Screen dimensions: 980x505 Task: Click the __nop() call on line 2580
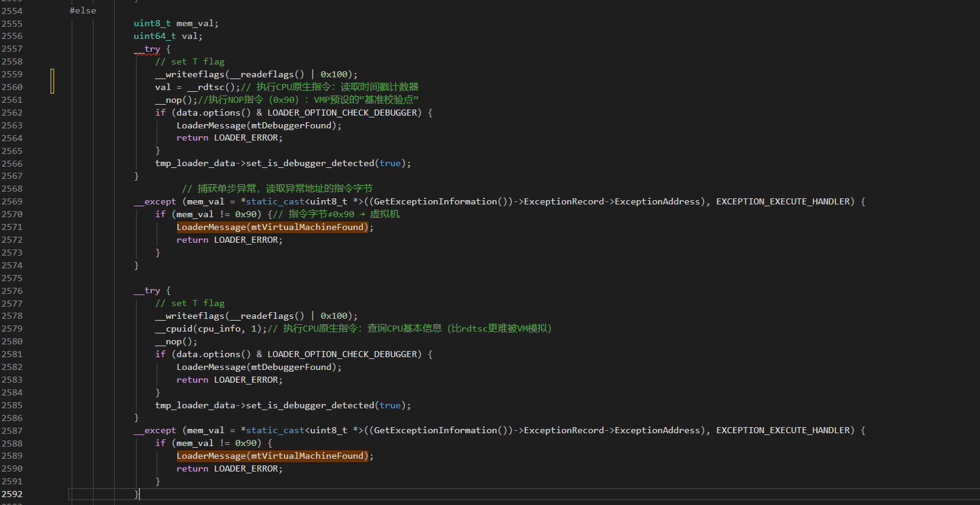point(176,341)
